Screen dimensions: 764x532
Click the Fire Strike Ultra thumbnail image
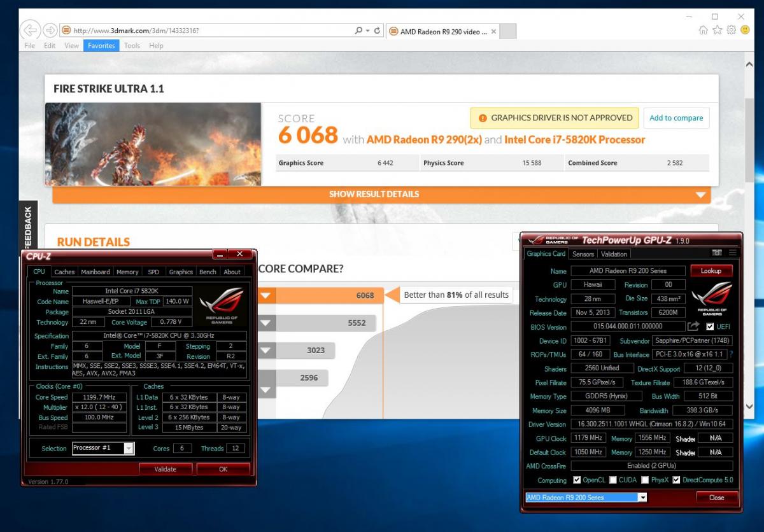(x=153, y=144)
